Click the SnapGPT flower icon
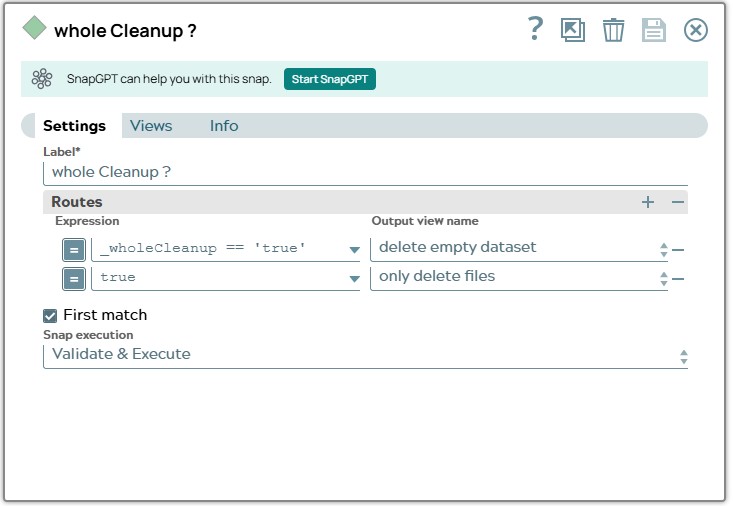Image resolution: width=734 pixels, height=506 pixels. tap(42, 79)
